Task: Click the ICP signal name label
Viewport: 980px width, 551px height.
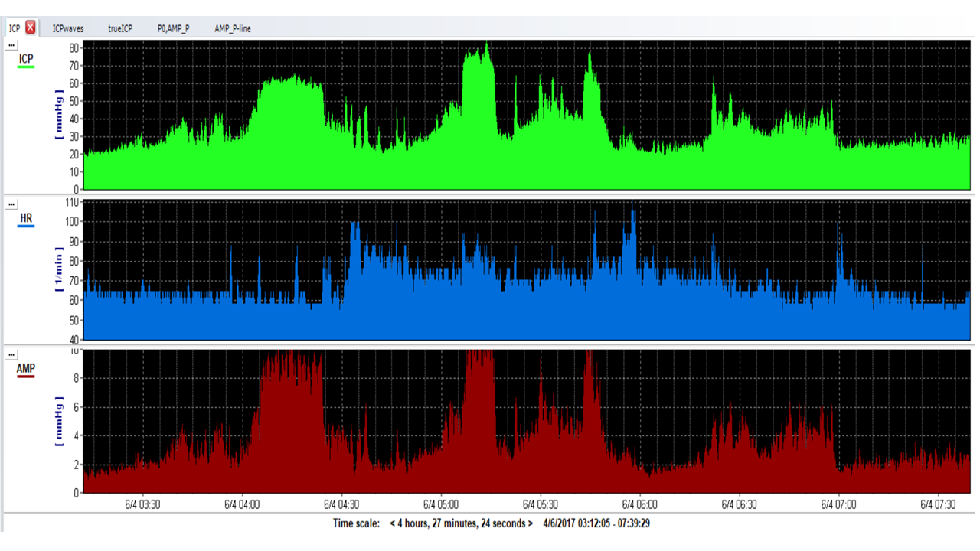Action: pos(26,59)
